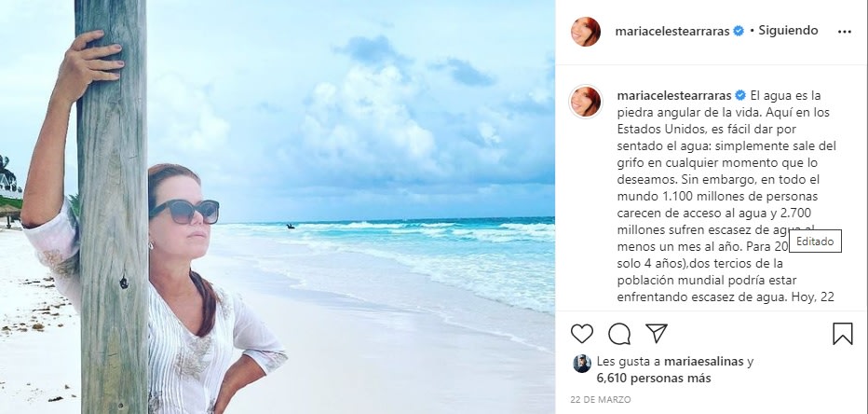Click the small avatar next to likes

[582, 364]
